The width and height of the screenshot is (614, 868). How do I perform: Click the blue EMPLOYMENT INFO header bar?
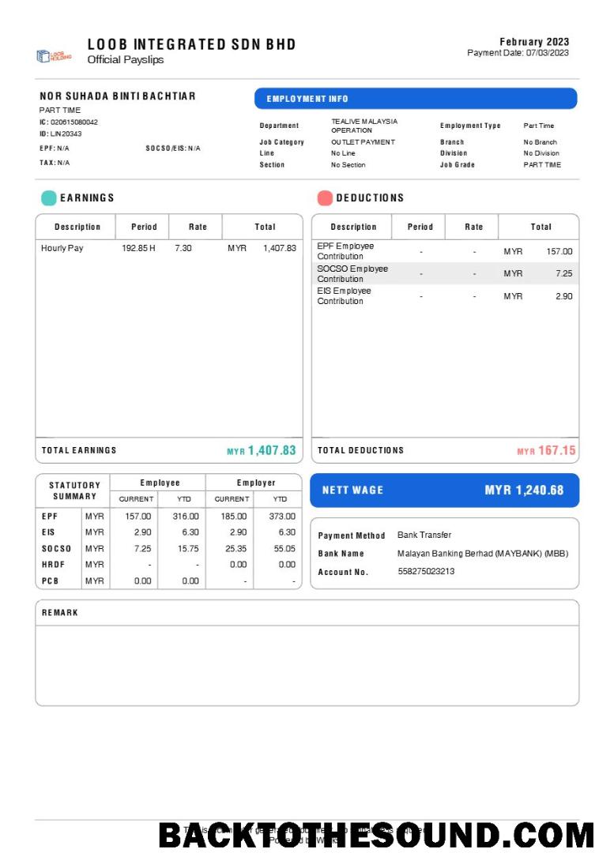click(x=416, y=99)
